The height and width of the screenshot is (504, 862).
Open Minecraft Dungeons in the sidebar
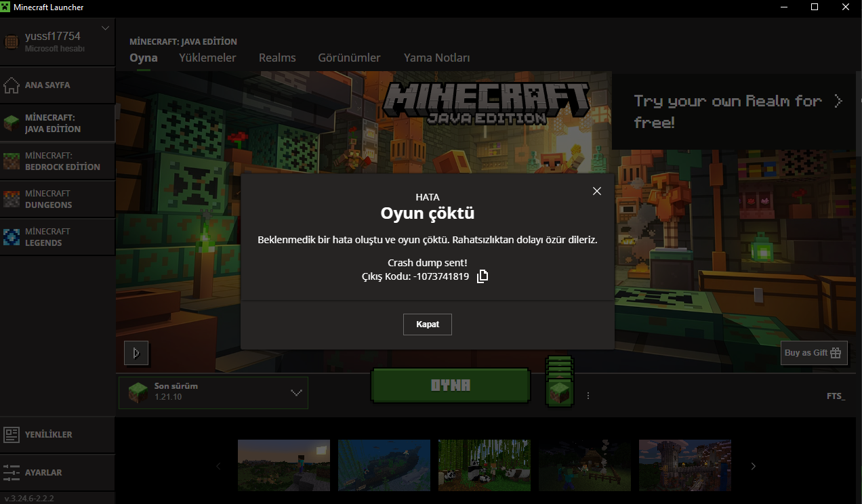click(58, 199)
